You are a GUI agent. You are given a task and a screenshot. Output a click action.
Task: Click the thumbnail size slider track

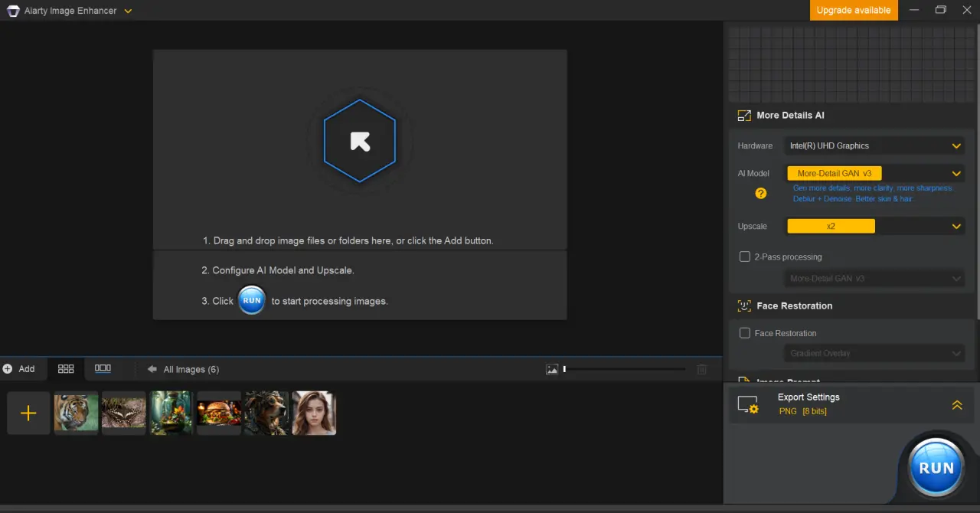625,369
